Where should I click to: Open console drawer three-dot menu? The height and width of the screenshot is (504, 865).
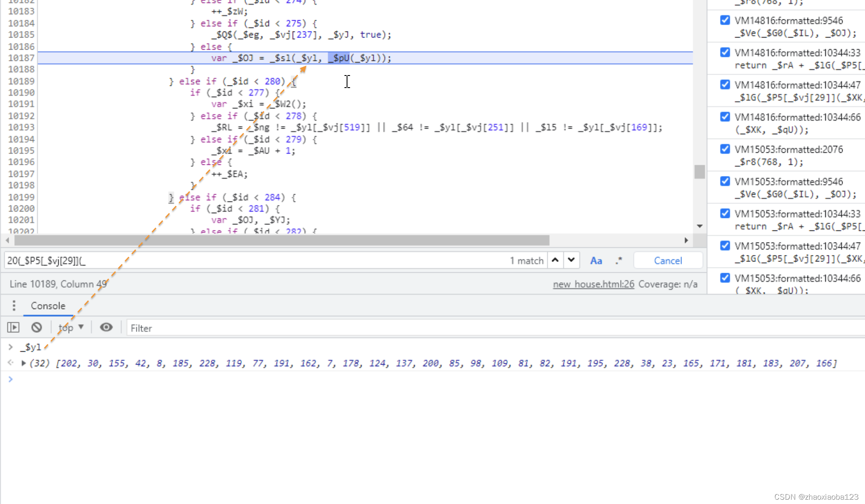[14, 306]
